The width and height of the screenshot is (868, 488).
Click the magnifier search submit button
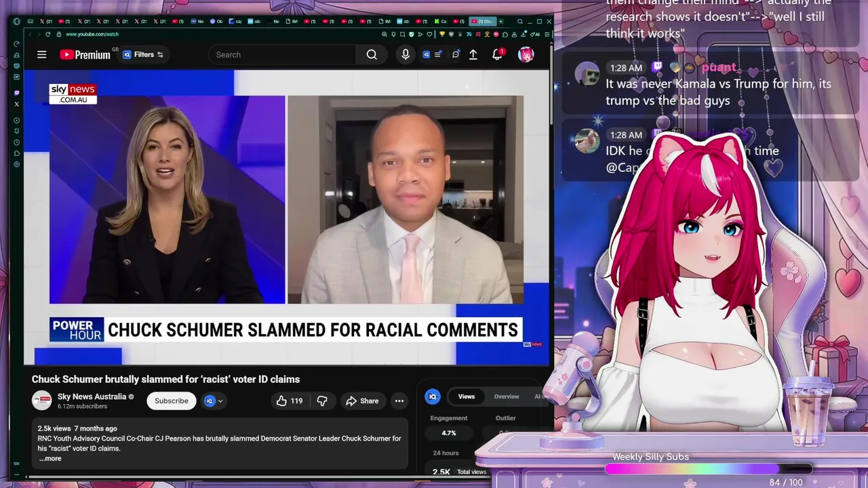tap(372, 55)
